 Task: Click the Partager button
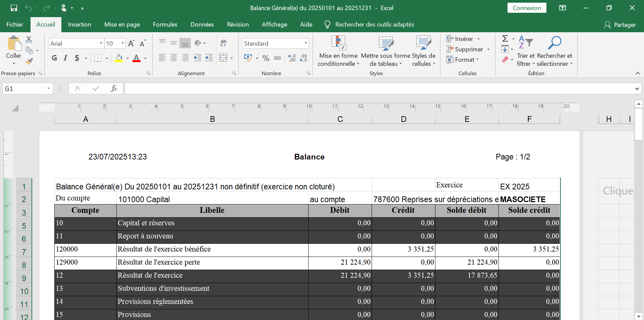620,25
